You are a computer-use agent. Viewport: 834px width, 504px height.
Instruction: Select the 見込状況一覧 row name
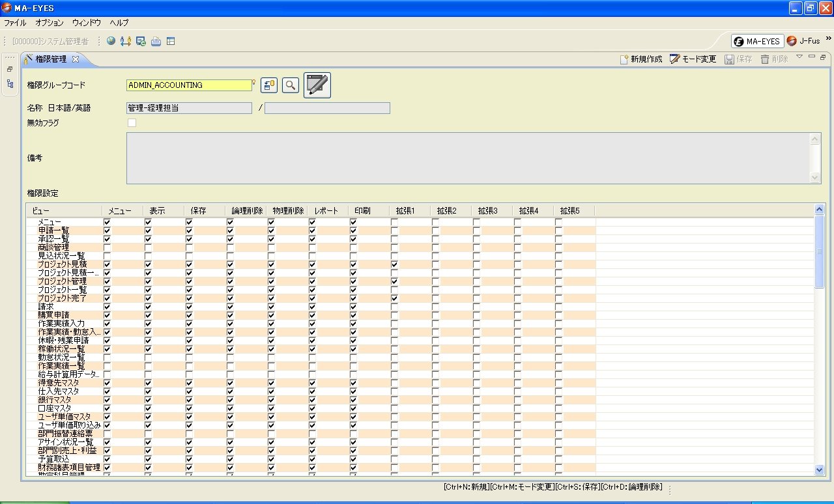click(61, 256)
